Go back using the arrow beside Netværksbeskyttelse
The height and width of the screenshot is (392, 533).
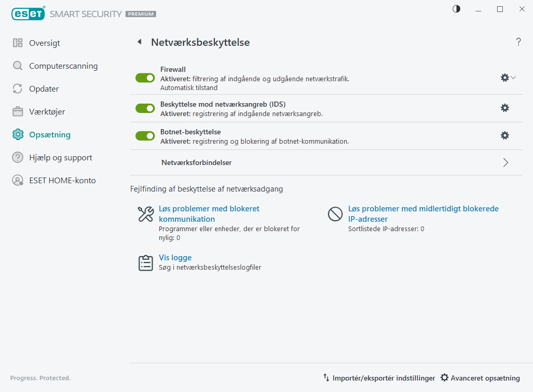(x=139, y=42)
